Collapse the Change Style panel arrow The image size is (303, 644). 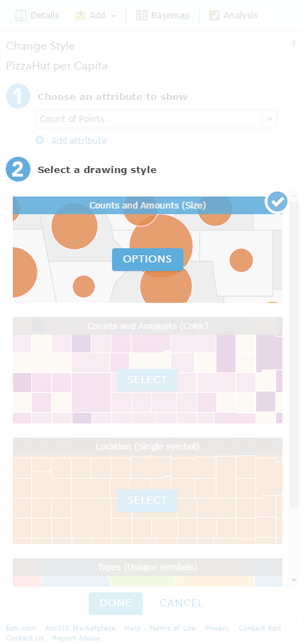click(x=293, y=43)
